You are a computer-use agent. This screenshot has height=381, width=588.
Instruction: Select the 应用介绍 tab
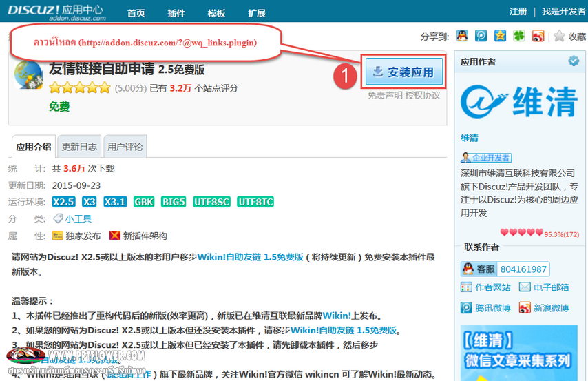pos(33,147)
